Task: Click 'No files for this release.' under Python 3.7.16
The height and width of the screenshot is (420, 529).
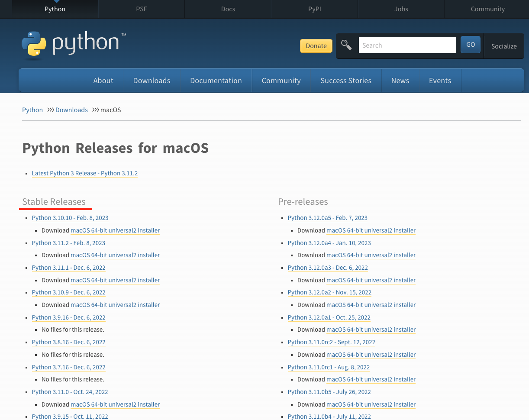Action: (x=73, y=379)
